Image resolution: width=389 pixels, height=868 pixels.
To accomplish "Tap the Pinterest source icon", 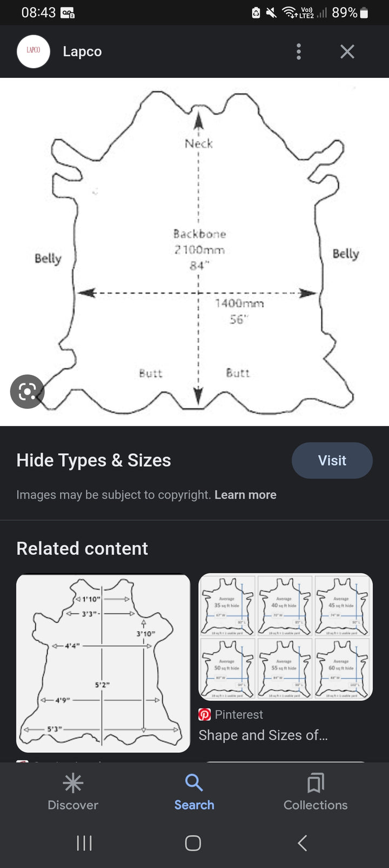I will coord(205,714).
